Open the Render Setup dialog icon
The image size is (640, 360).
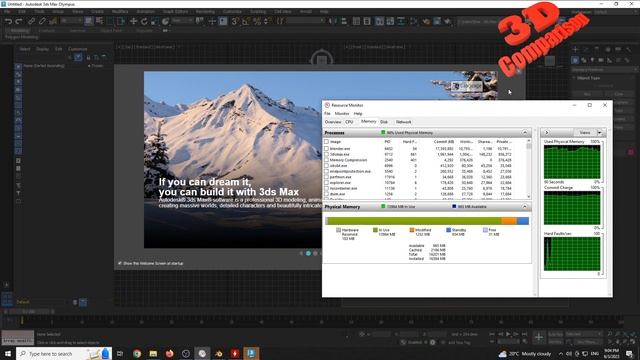(x=426, y=21)
